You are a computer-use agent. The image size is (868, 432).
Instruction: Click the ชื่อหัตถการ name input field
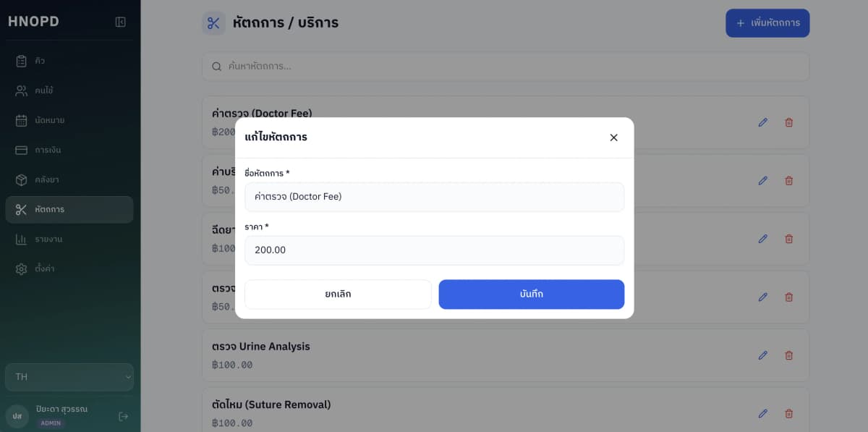(x=434, y=197)
